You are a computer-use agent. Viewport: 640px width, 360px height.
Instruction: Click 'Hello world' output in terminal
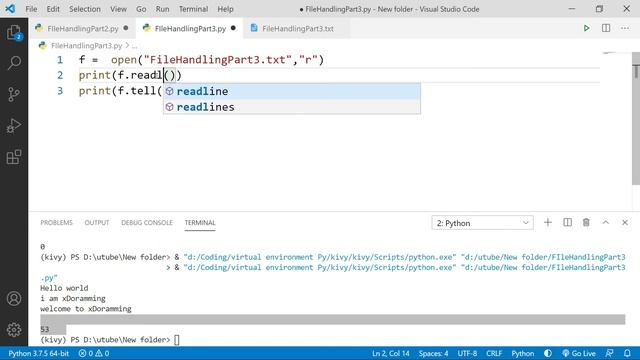click(64, 288)
